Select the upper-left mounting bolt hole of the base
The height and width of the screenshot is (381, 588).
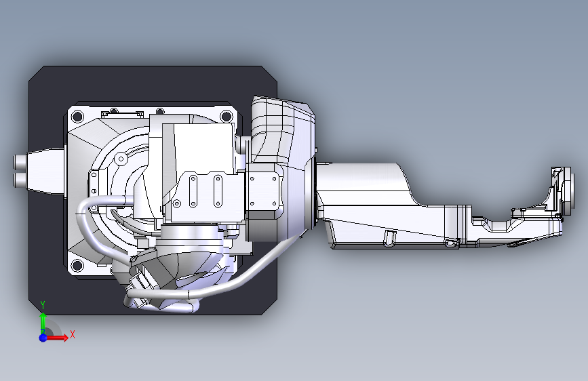77,116
